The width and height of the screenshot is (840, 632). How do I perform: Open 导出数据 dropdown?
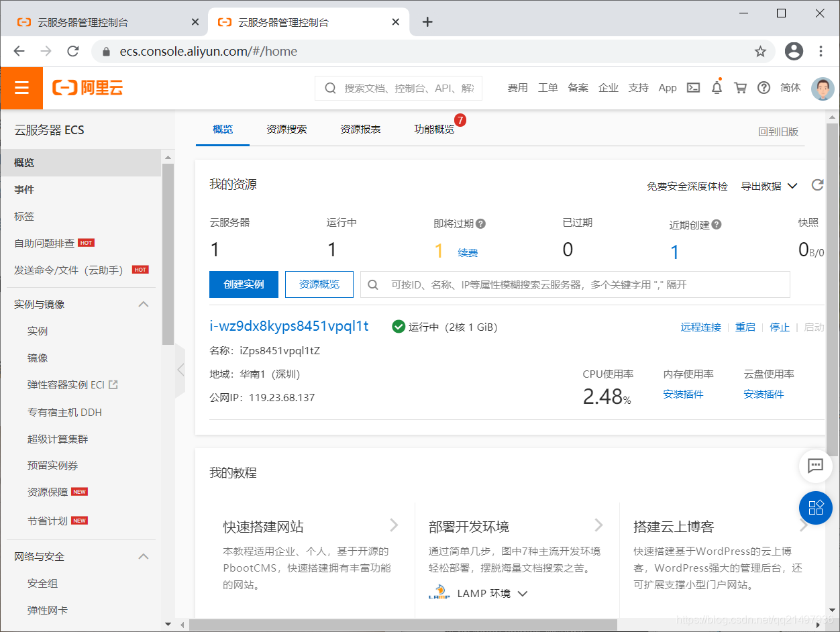(769, 186)
